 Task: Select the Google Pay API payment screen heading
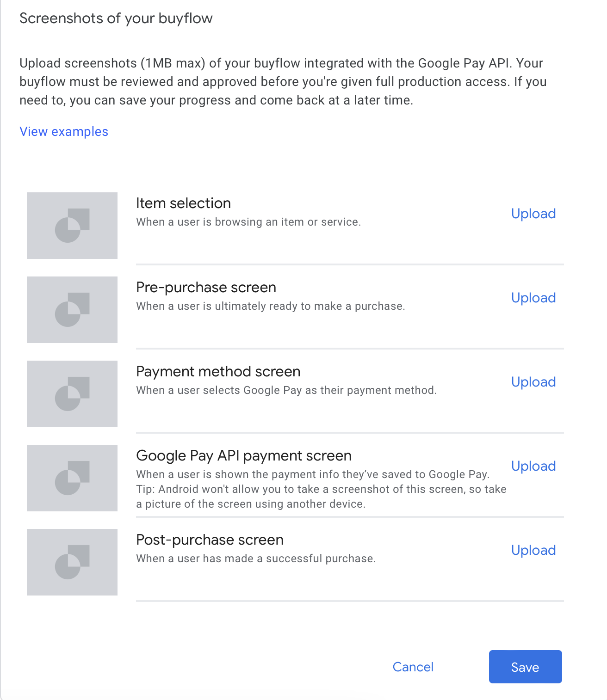[x=244, y=456]
